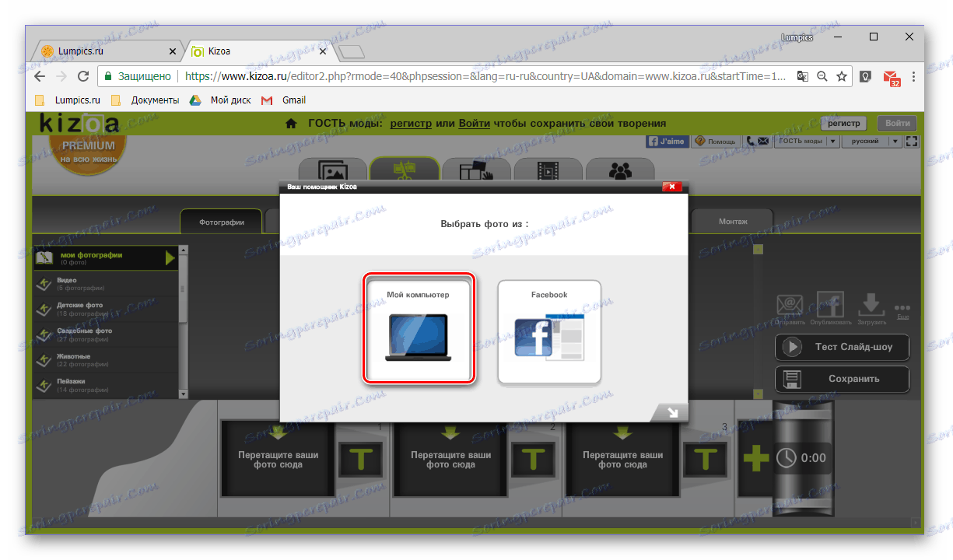Click the T text button after slide 1
This screenshot has width=953, height=560.
coord(361,459)
